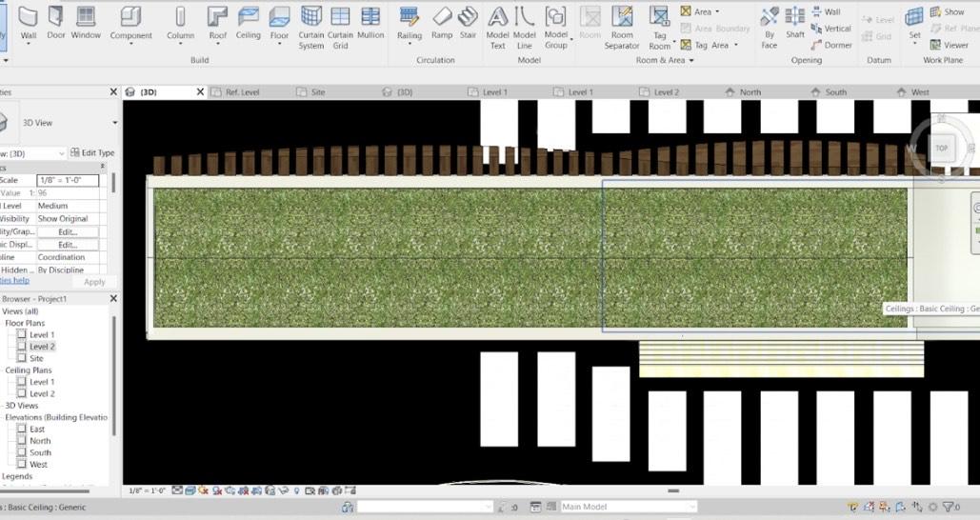Click Edit for Graphic Display options
Viewport: 980px width, 520px height.
pos(68,245)
